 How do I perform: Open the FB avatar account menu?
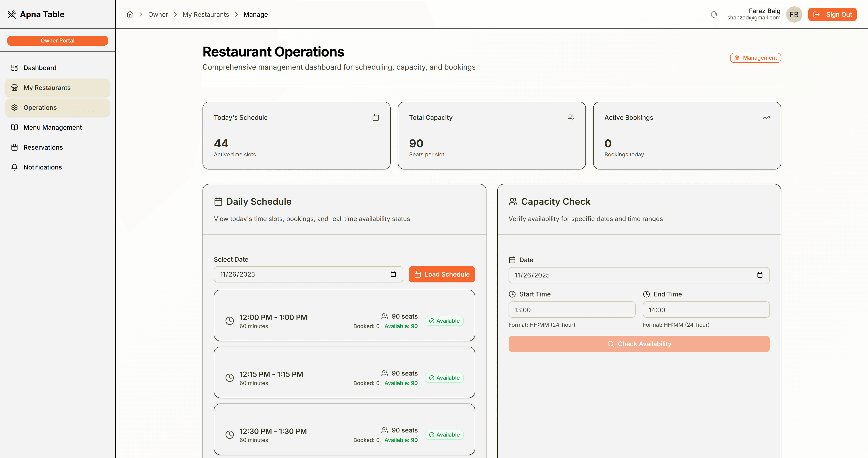794,14
